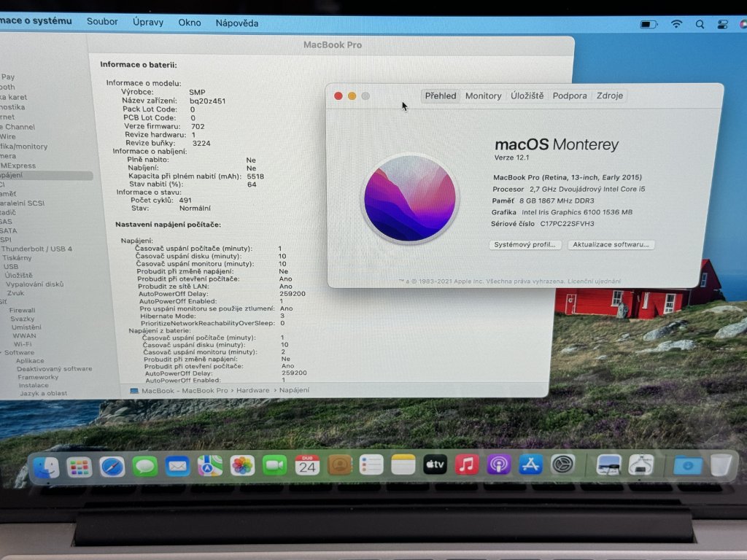The width and height of the screenshot is (747, 560).
Task: Select USB in the sidebar
Action: (x=11, y=267)
